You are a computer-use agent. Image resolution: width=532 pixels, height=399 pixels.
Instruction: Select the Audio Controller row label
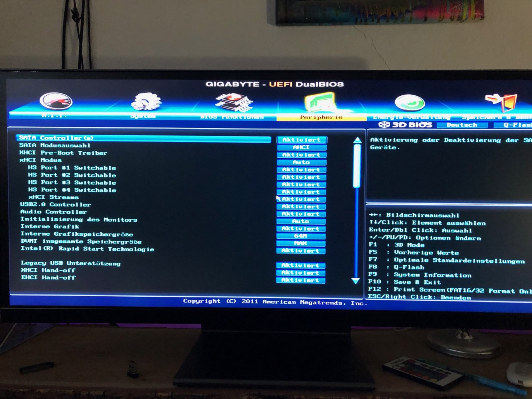click(54, 212)
